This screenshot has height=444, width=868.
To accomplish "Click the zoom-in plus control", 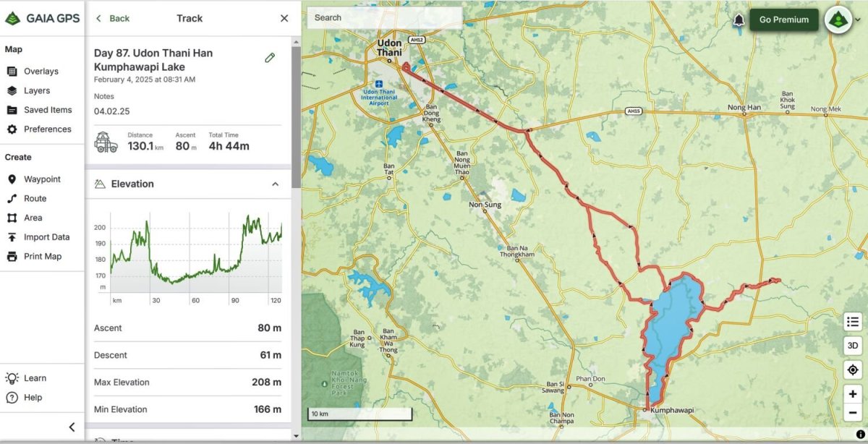I will (x=852, y=394).
